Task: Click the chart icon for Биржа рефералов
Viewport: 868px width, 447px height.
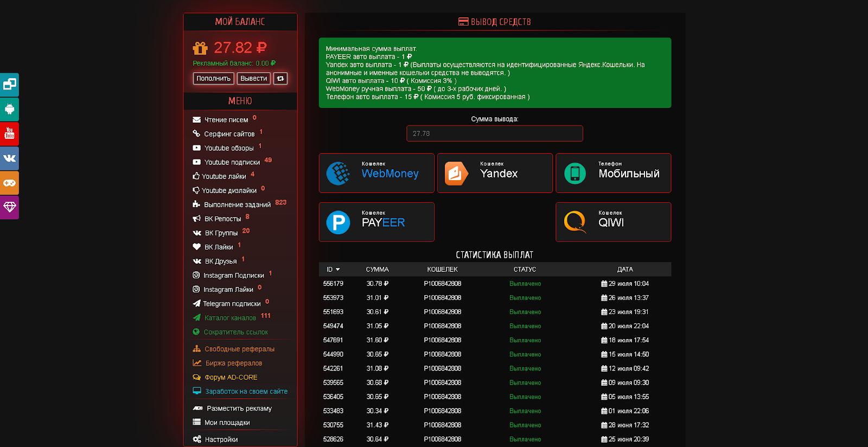Action: click(x=197, y=363)
